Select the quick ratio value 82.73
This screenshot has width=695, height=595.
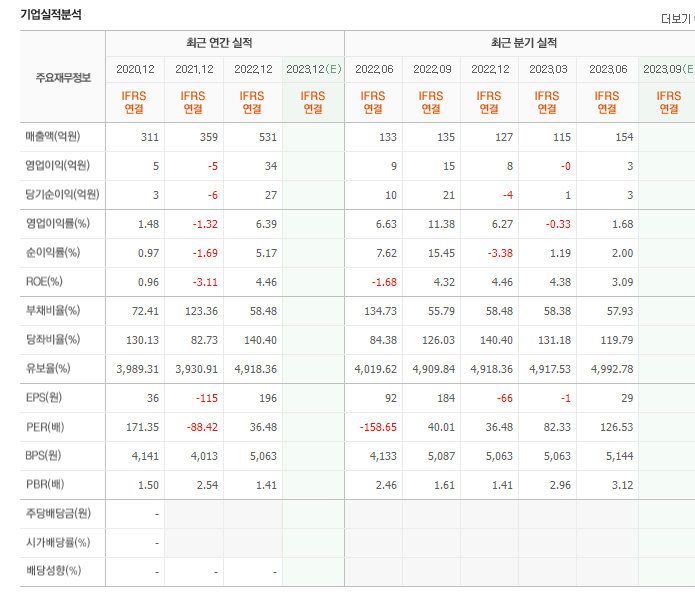coord(204,340)
